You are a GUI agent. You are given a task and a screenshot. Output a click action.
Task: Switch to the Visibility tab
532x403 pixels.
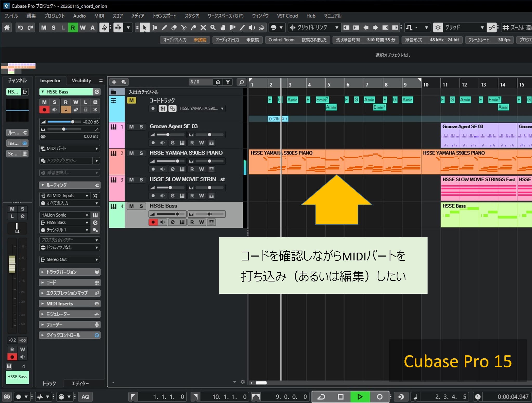pos(81,80)
